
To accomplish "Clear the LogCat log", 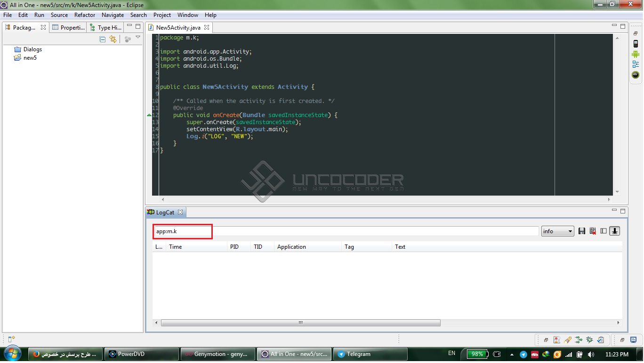I will (593, 231).
